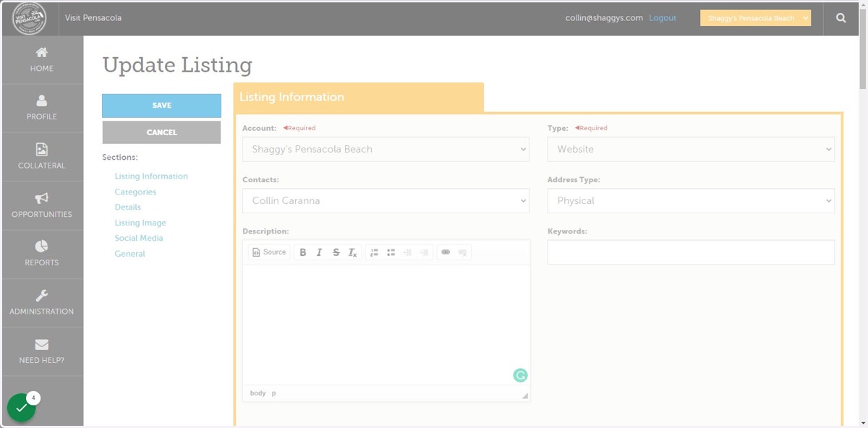
Task: Click the green checklist badge
Action: (22, 408)
